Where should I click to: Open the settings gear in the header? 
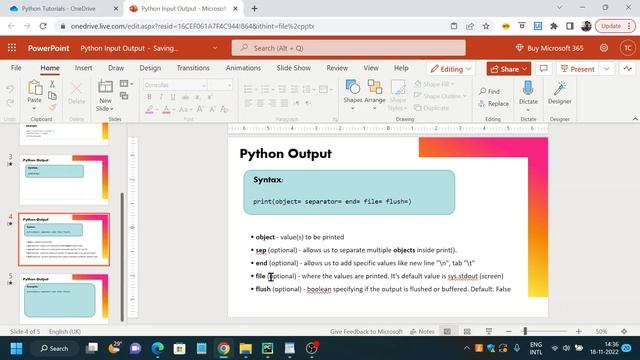click(604, 48)
